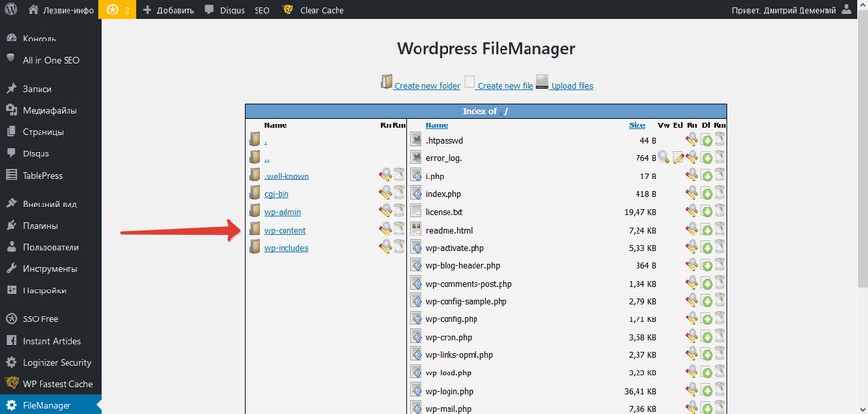Image resolution: width=868 pixels, height=414 pixels.
Task: Open wp-login.php file link
Action: [x=461, y=391]
